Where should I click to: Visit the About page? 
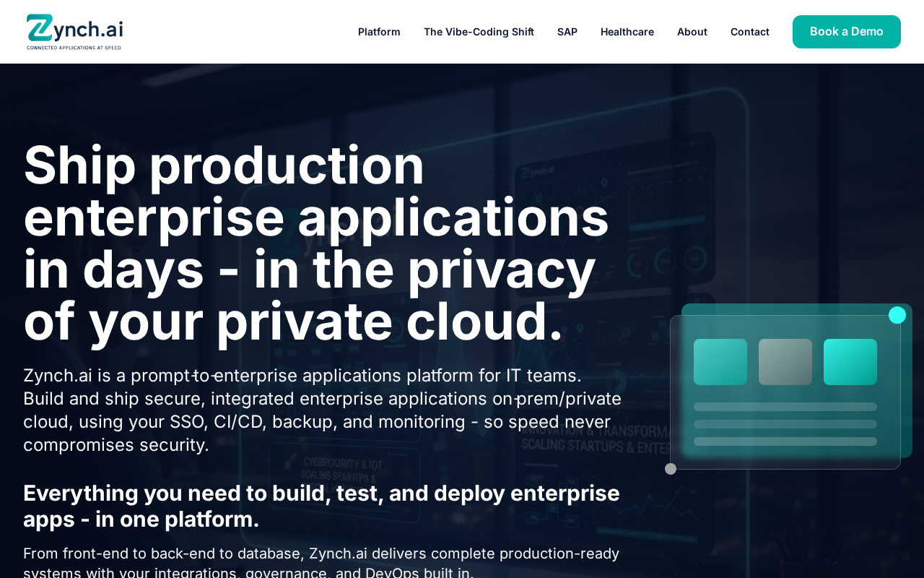pyautogui.click(x=692, y=32)
